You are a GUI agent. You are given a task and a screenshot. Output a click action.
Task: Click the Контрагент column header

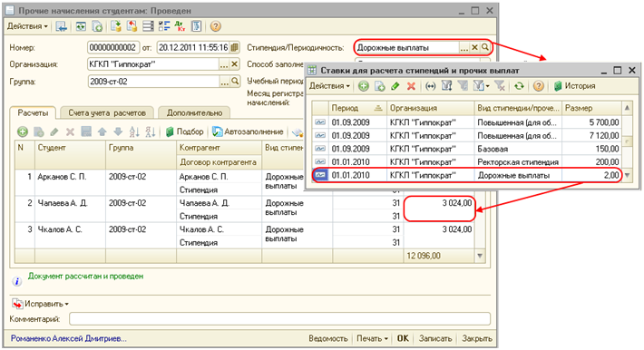[x=219, y=148]
